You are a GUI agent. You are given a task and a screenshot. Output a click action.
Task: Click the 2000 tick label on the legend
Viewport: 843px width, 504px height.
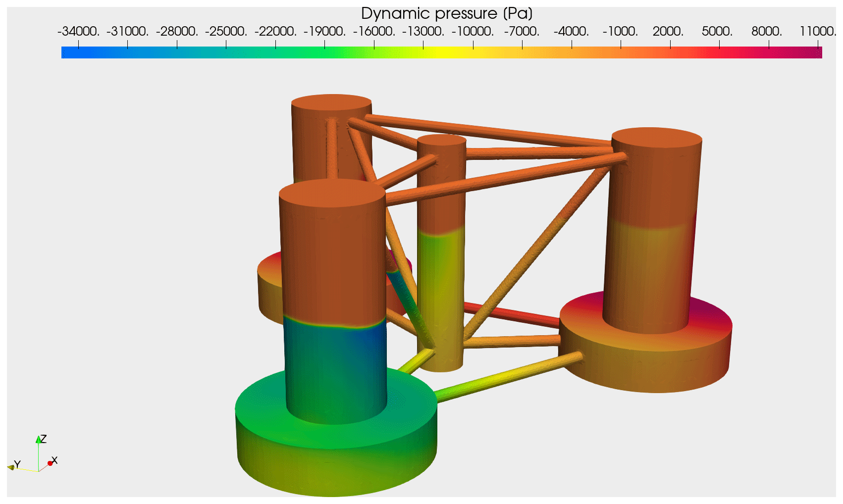coord(668,32)
